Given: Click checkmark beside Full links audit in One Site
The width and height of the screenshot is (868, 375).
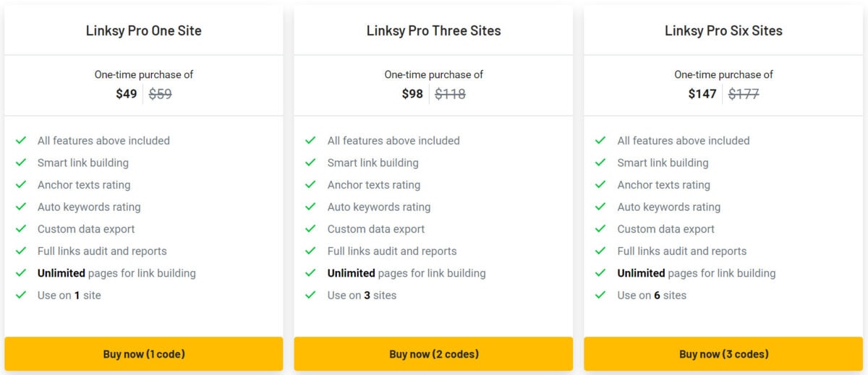Looking at the screenshot, I should tap(21, 251).
